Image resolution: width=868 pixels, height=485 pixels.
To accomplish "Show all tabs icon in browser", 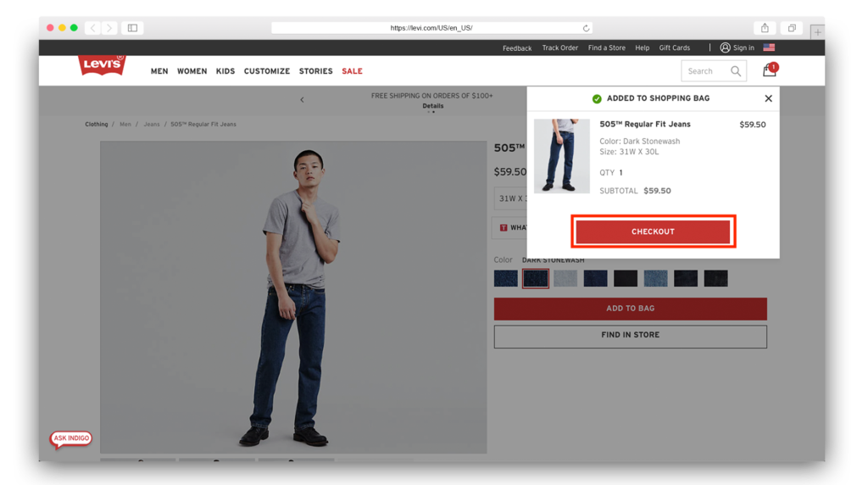I will [x=792, y=28].
